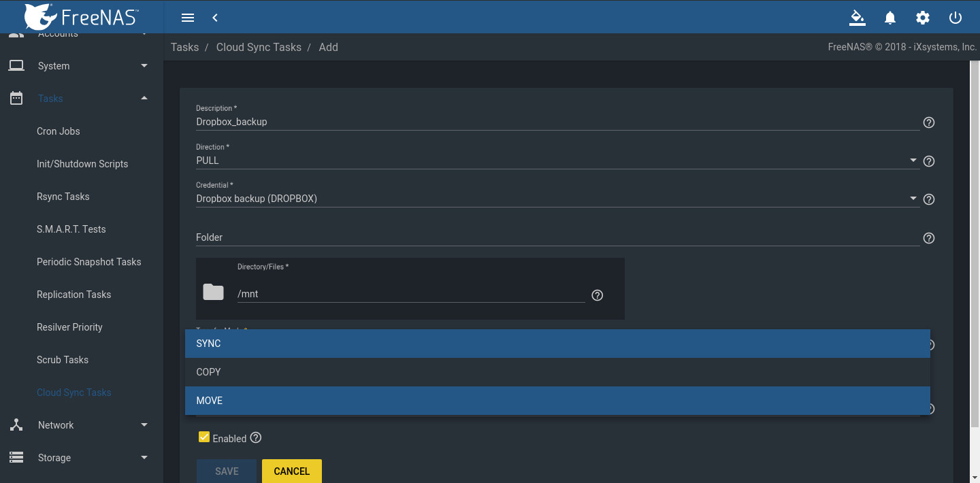Open the folder browser icon for Directory/Files
Viewport: 980px width, 483px height.
click(213, 292)
